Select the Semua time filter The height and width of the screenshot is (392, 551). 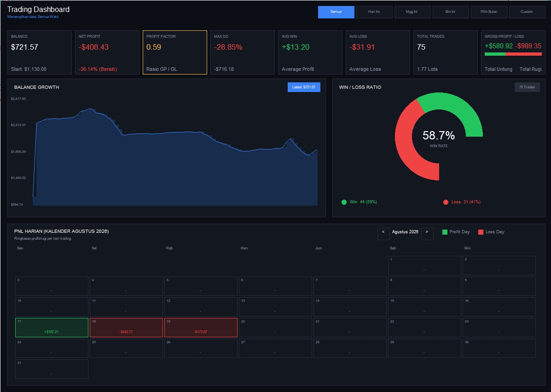336,12
